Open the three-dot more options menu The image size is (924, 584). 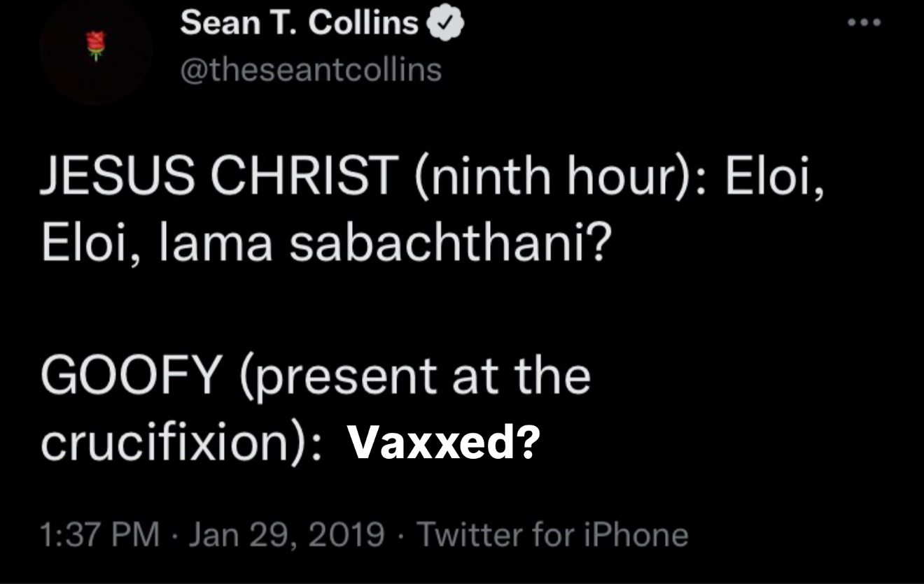(x=864, y=22)
